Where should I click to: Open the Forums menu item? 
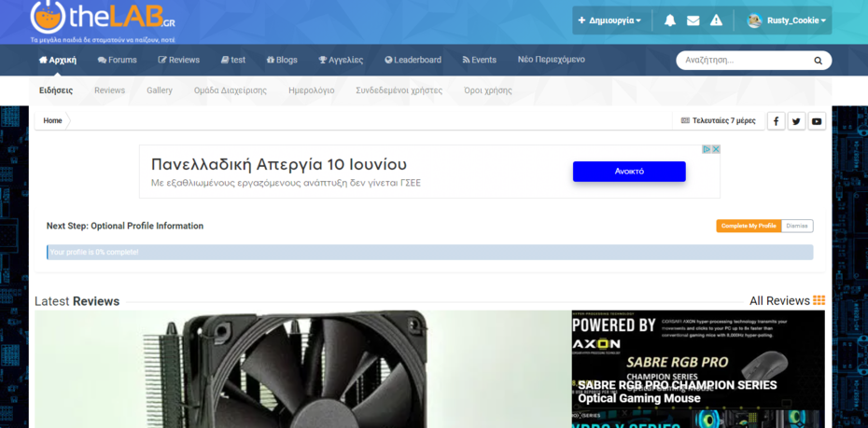pyautogui.click(x=118, y=60)
